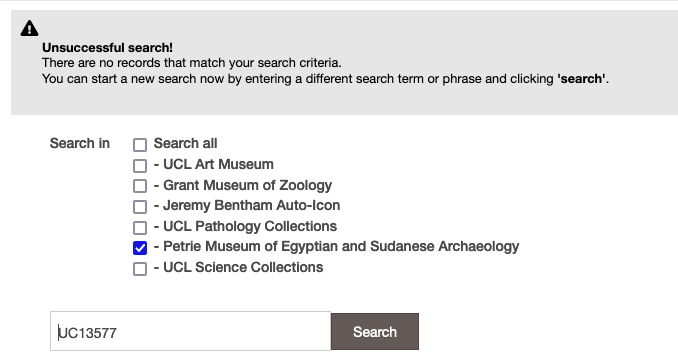Check the Search all checkbox
Image resolution: width=678 pixels, height=363 pixels.
tap(140, 145)
